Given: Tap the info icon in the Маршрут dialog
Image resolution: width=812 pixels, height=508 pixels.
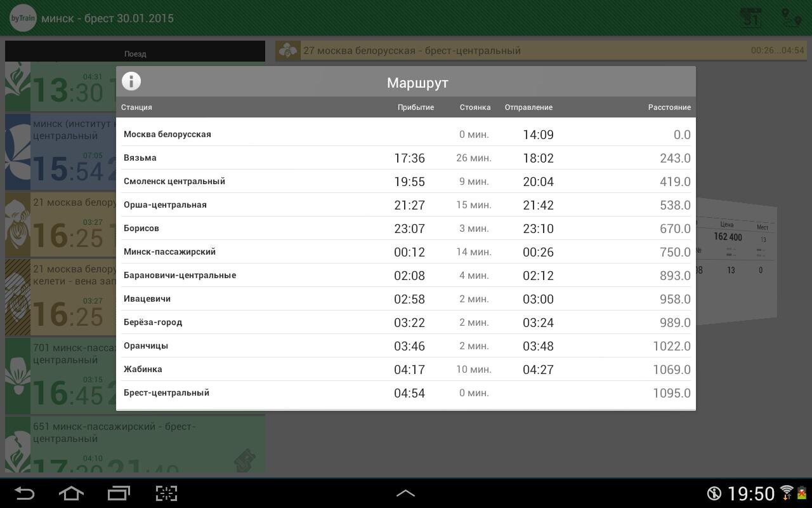Looking at the screenshot, I should 131,81.
